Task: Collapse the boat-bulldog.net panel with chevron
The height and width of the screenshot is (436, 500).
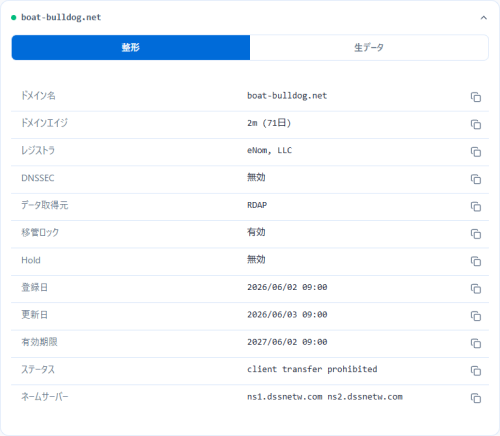Action: tap(484, 18)
